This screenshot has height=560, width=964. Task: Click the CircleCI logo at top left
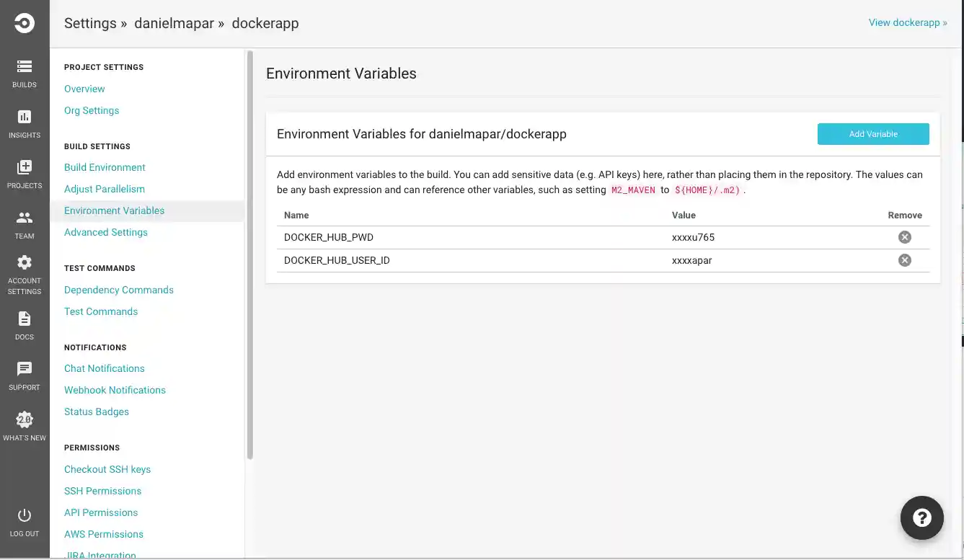pyautogui.click(x=25, y=22)
